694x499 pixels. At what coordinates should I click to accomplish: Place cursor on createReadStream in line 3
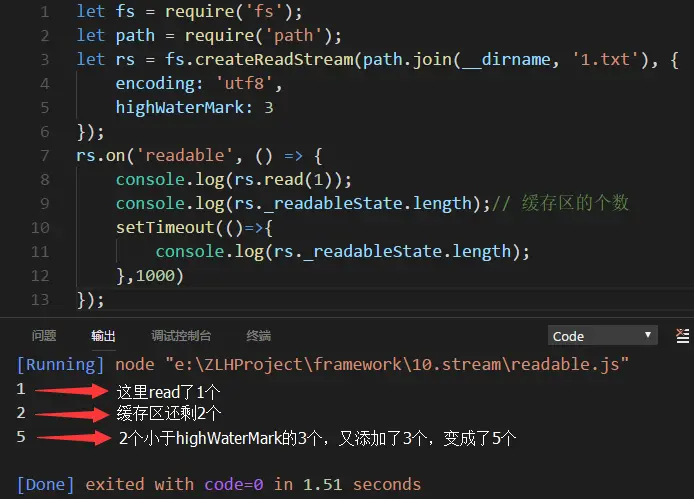coord(274,59)
